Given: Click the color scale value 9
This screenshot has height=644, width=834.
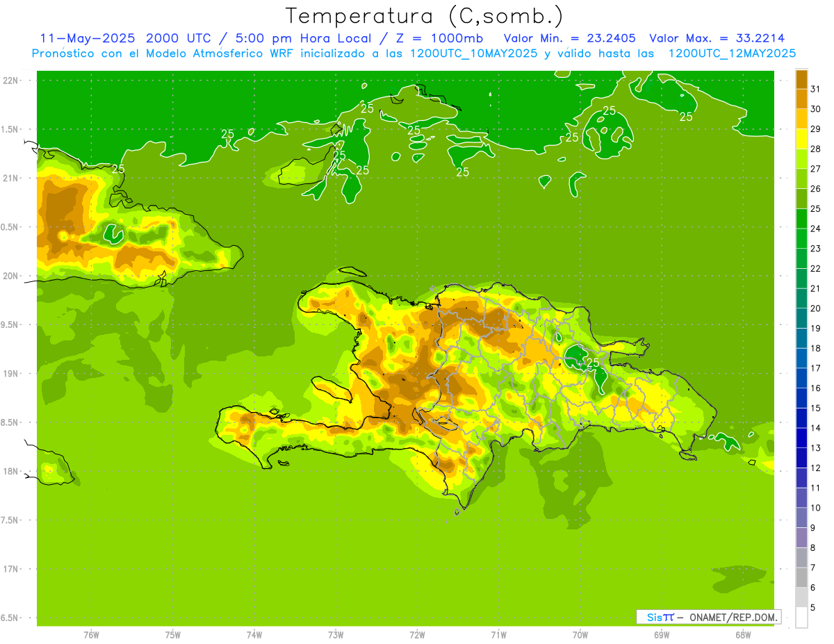Looking at the screenshot, I should (813, 528).
